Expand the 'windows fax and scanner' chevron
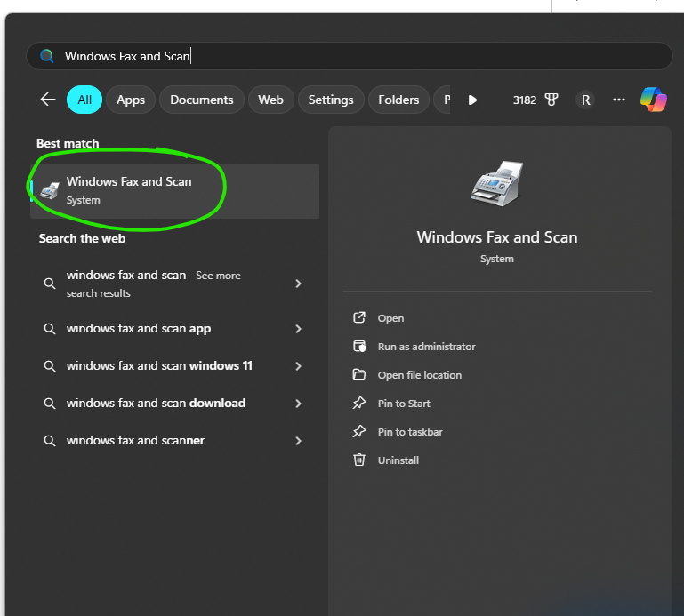Image resolution: width=684 pixels, height=616 pixels. pyautogui.click(x=298, y=441)
